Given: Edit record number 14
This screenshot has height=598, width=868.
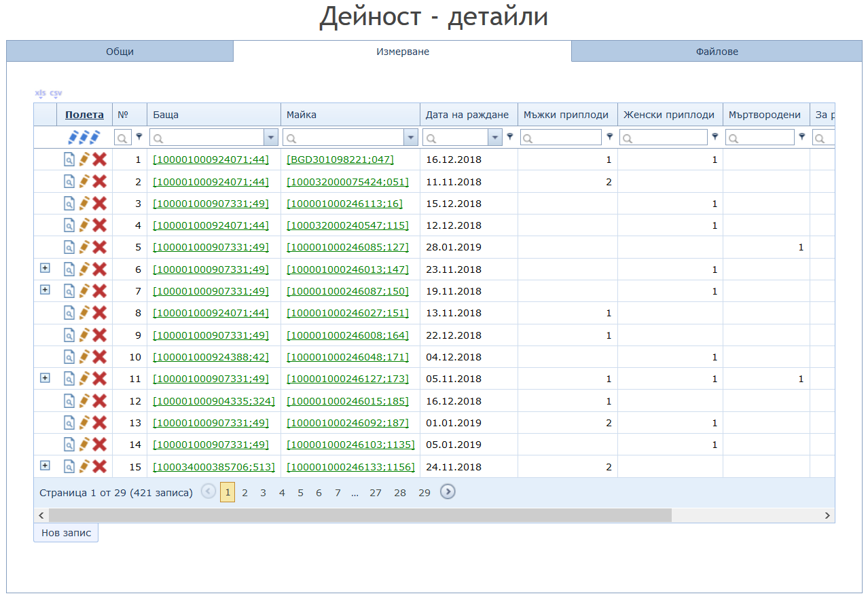Looking at the screenshot, I should 84,445.
